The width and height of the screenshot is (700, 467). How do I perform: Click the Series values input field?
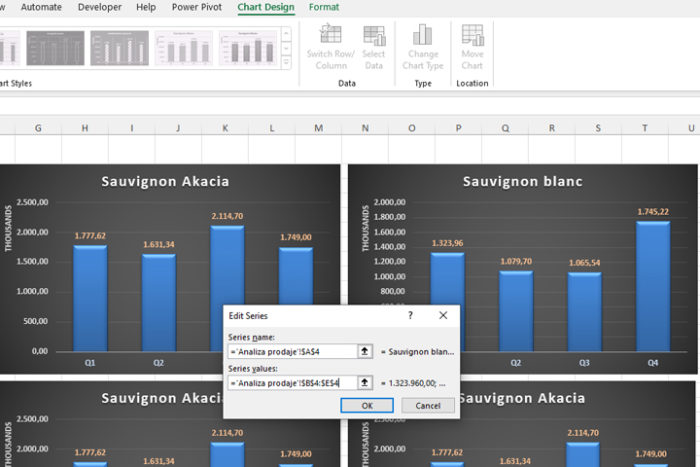pyautogui.click(x=293, y=383)
